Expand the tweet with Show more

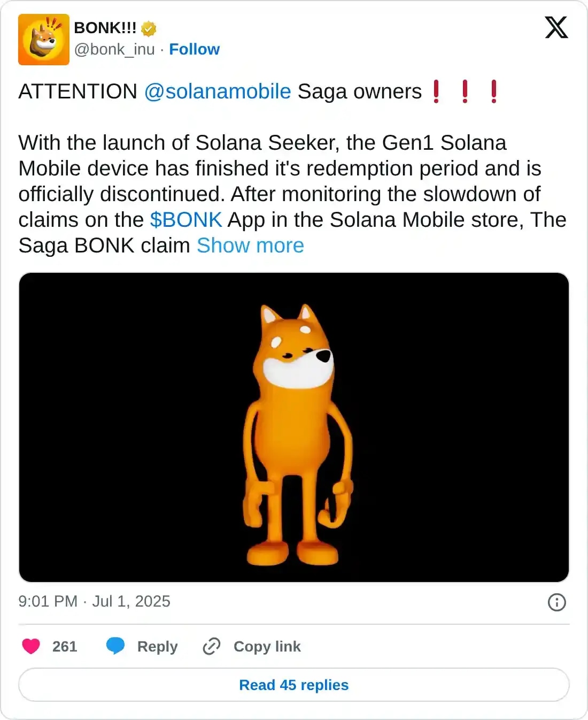click(x=249, y=246)
